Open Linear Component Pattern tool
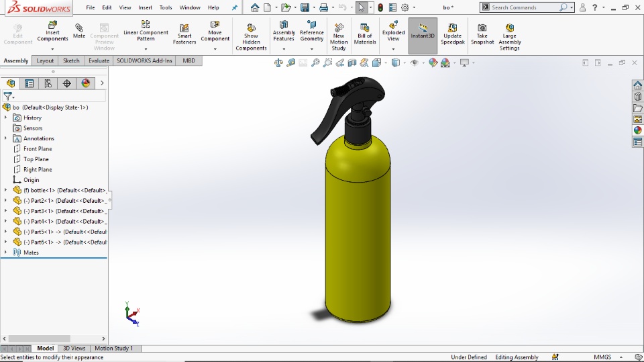This screenshot has width=644, height=362. pos(146,31)
